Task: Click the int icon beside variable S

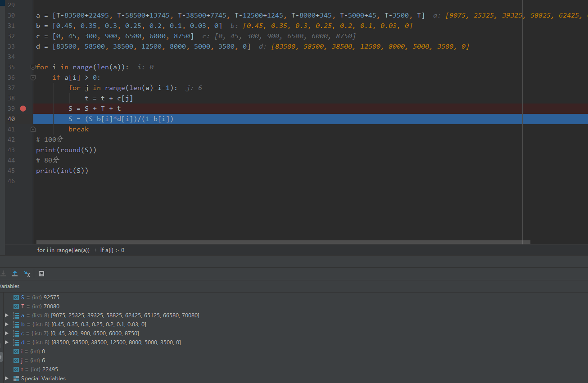Action: (x=16, y=297)
